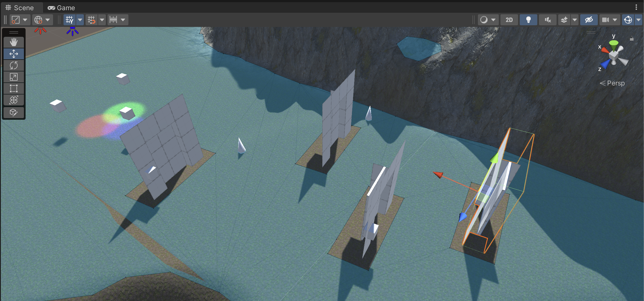The image size is (644, 301).
Task: Expand the draw mode shading dropdown
Action: coord(493,20)
